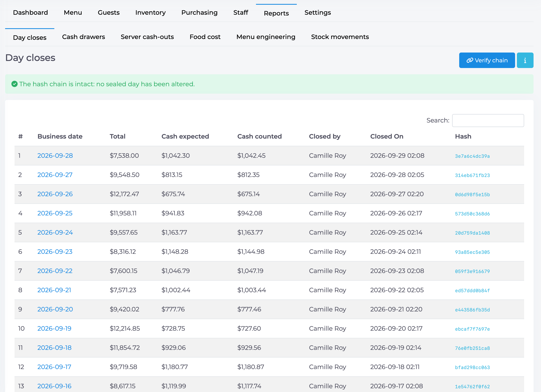Switch to Cash drawers report
541x392 pixels.
click(84, 37)
